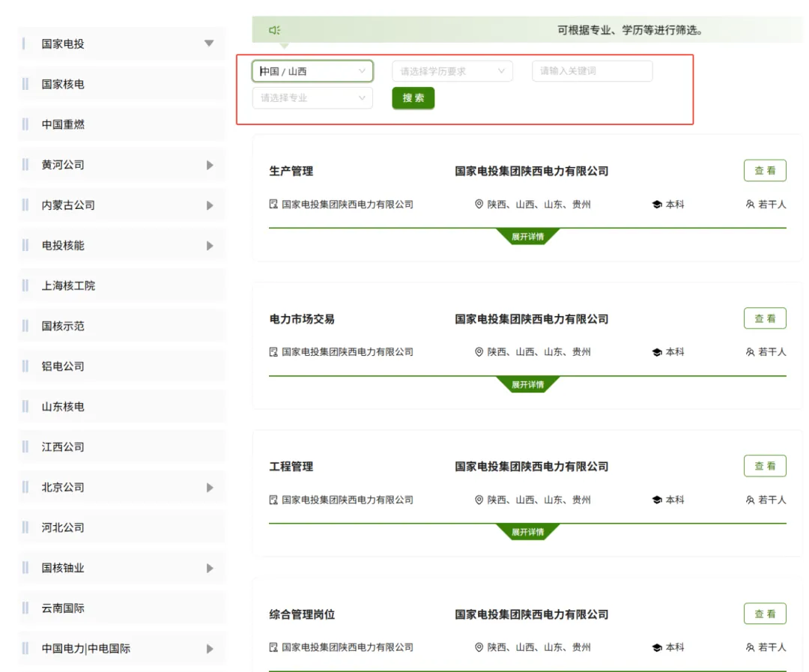The image size is (809, 672).
Task: Expand the 国核铀业 submenu arrow
Action: pos(210,569)
